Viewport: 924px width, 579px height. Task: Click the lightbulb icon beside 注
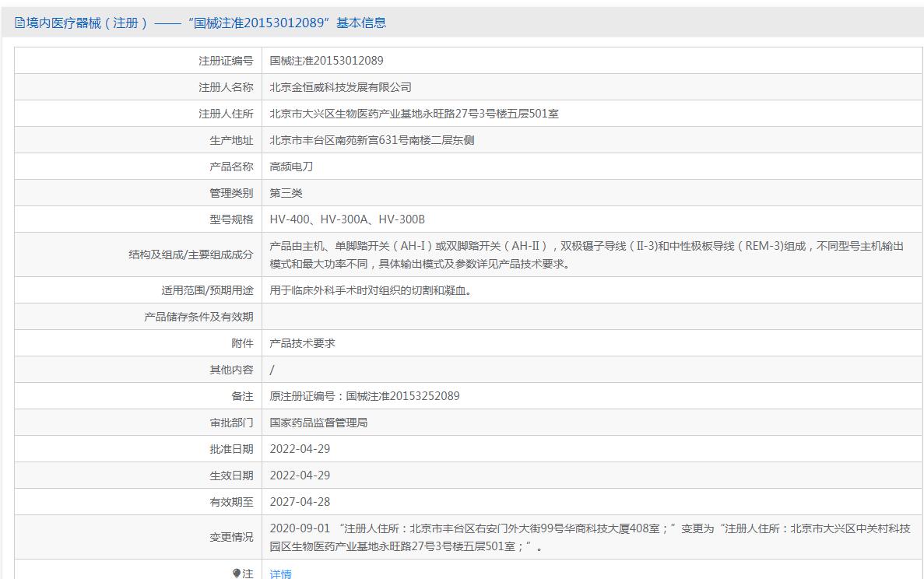click(237, 573)
